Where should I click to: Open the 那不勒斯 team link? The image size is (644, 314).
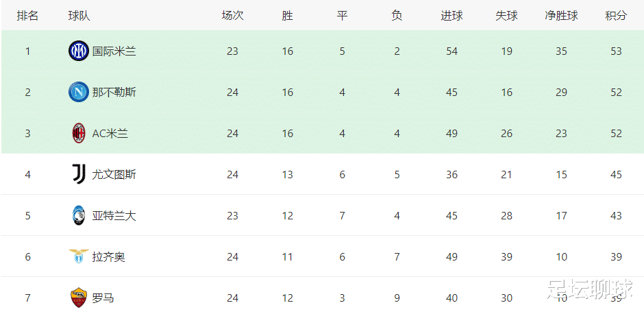coord(114,93)
